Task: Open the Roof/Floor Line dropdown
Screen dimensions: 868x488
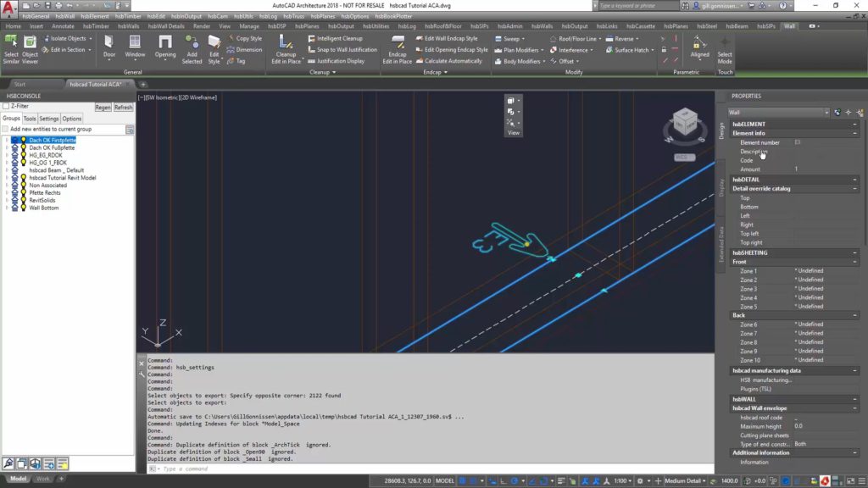Action: [576, 39]
